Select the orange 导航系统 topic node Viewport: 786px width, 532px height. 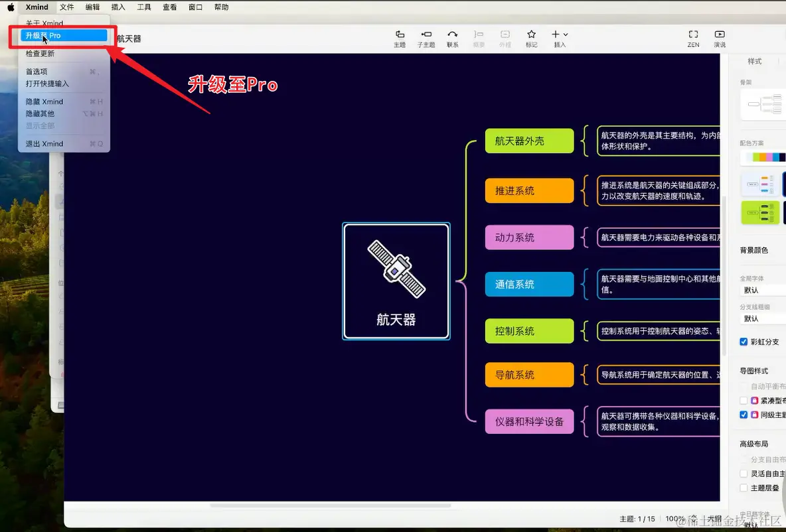point(529,375)
